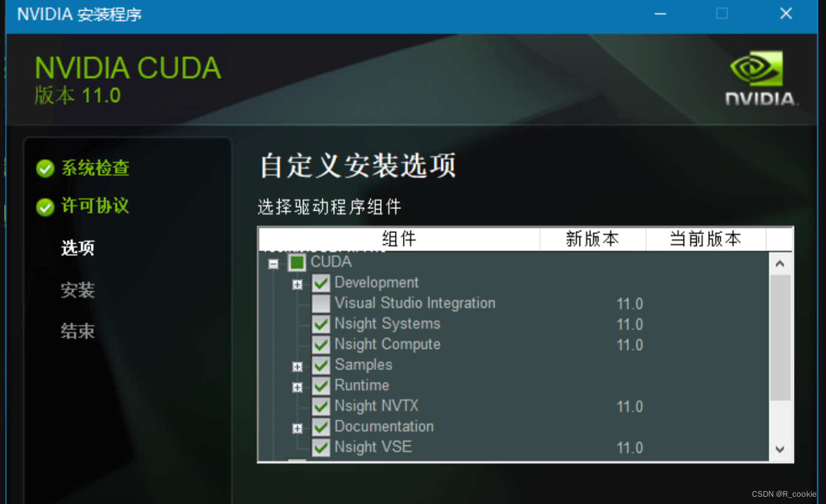
Task: Select the 安装 step
Action: coord(78,291)
